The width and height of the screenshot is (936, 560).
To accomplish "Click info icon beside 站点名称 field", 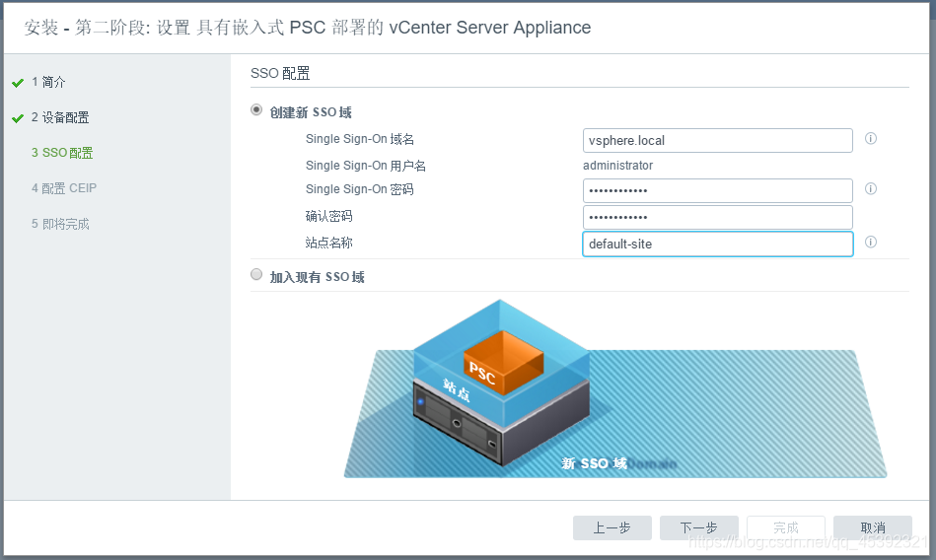I will 871,242.
